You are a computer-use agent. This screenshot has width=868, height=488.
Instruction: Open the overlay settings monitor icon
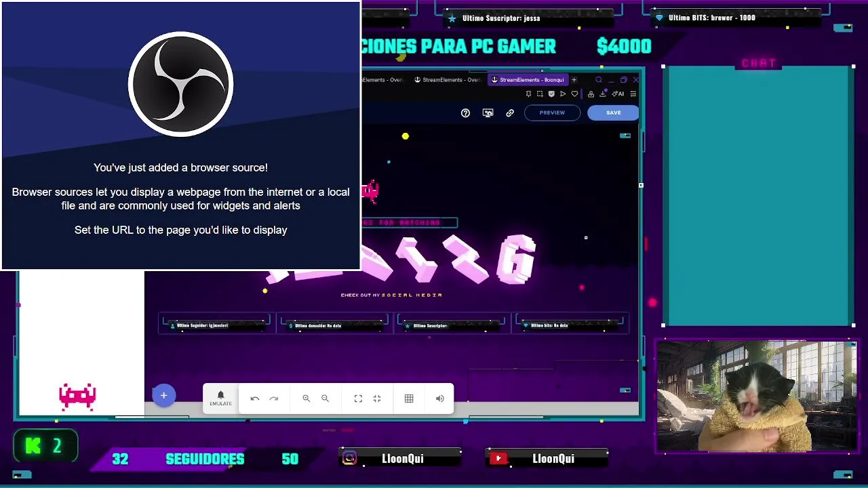pos(488,113)
